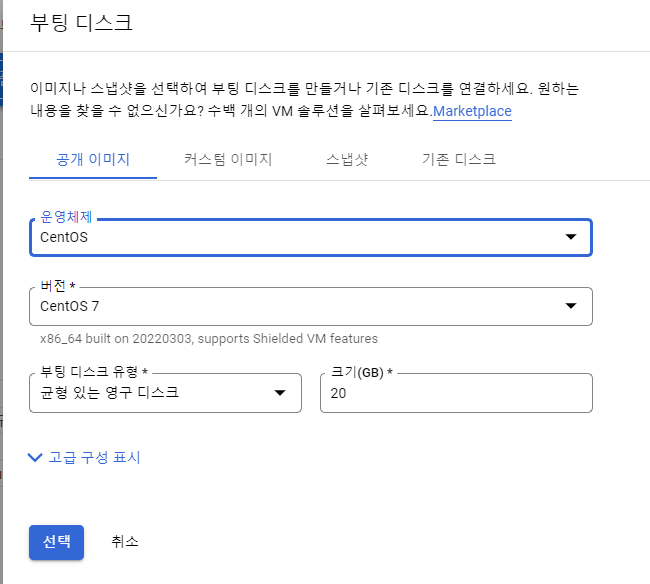This screenshot has width=650, height=584.
Task: Open the 버전 dropdown showing CentOS 7
Action: coord(310,306)
